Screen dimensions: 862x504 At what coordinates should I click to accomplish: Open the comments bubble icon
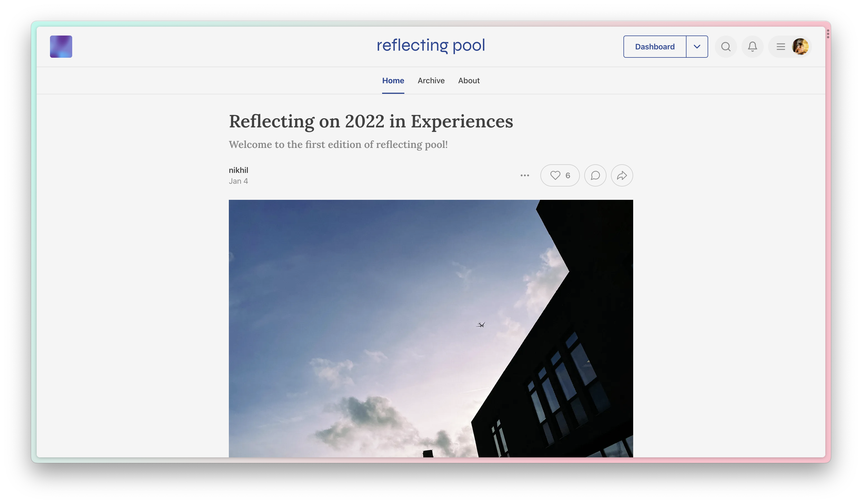(595, 175)
